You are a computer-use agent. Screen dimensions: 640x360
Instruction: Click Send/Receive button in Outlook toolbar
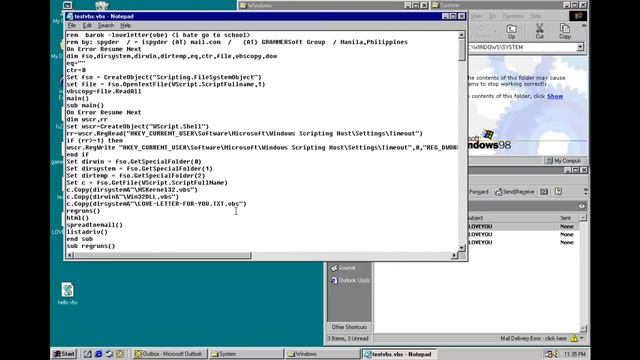(x=515, y=192)
